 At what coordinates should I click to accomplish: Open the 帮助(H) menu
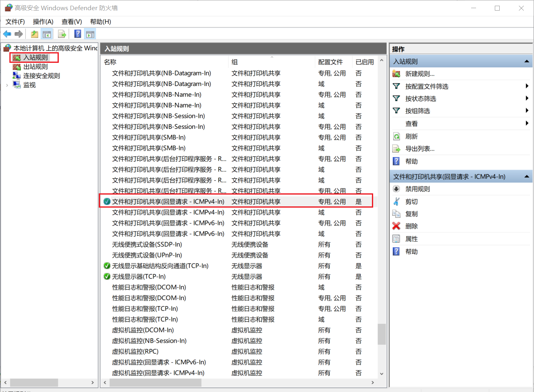click(x=100, y=22)
